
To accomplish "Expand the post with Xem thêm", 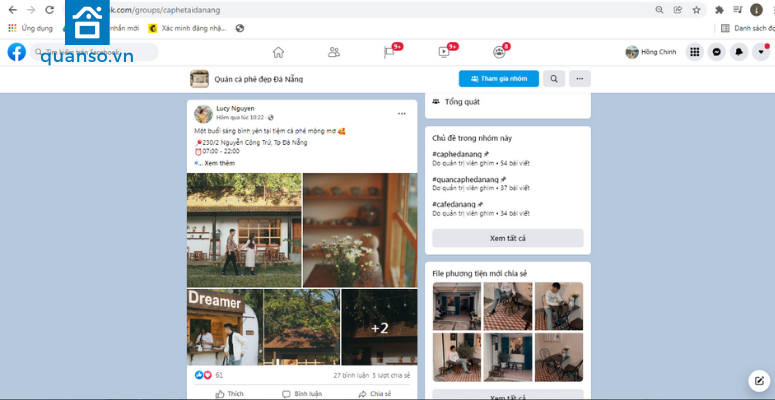I will tap(219, 163).
